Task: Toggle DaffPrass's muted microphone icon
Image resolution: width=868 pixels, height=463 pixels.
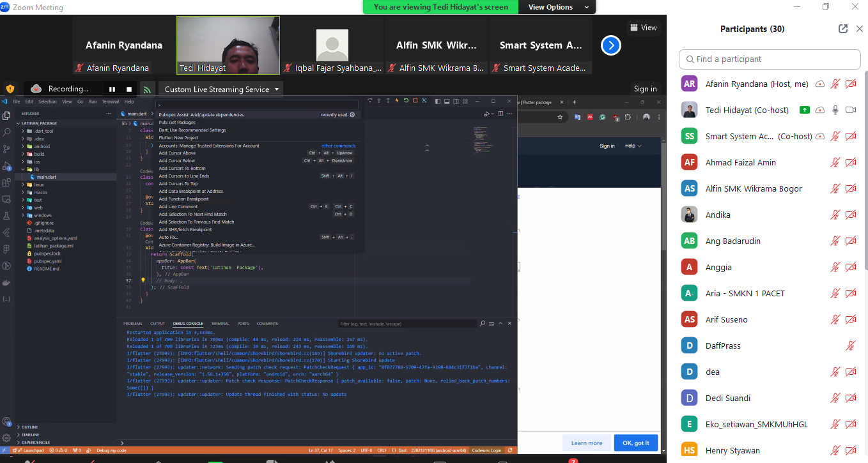Action: 851,345
